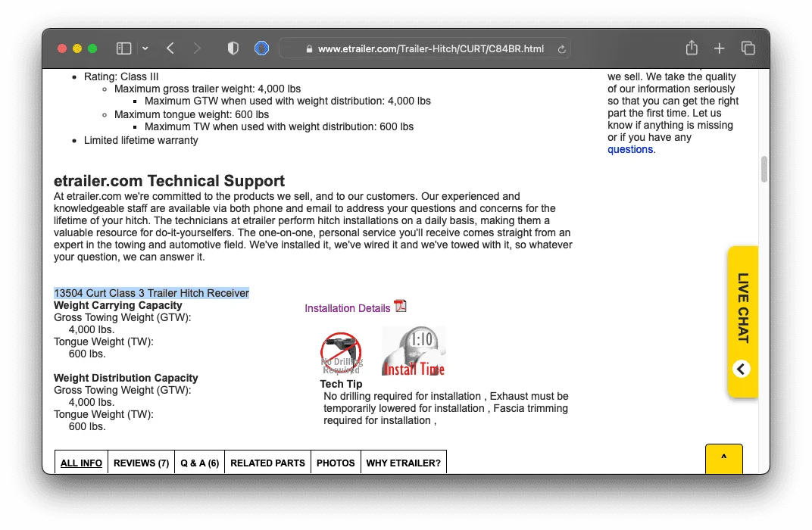Image resolution: width=812 pixels, height=530 pixels.
Task: Open the sidebar options dropdown chevron
Action: pos(145,48)
